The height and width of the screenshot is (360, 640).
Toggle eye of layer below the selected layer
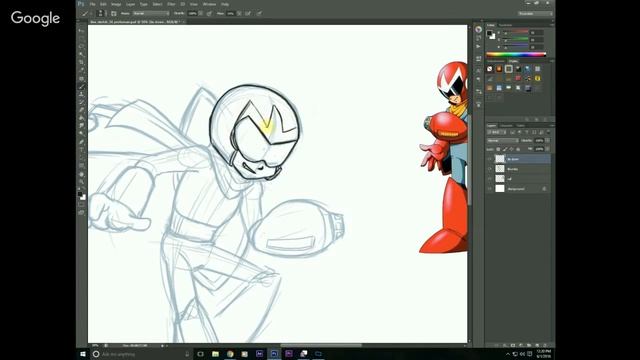point(490,169)
